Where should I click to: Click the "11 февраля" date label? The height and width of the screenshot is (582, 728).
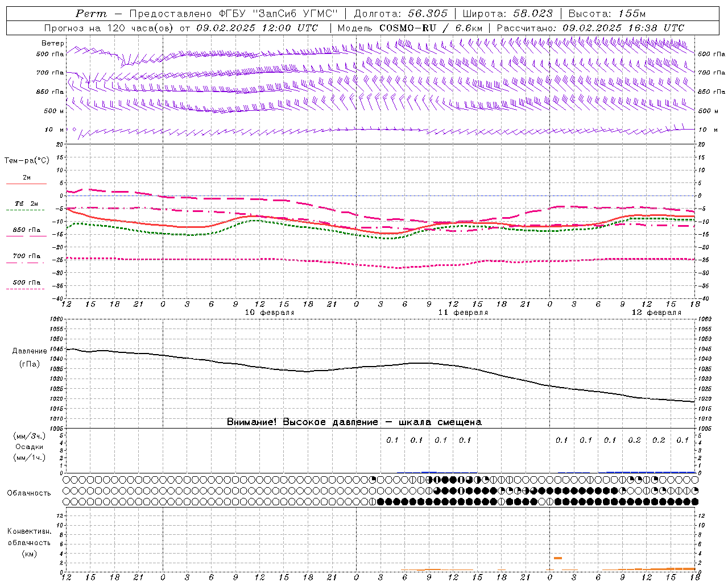(463, 313)
